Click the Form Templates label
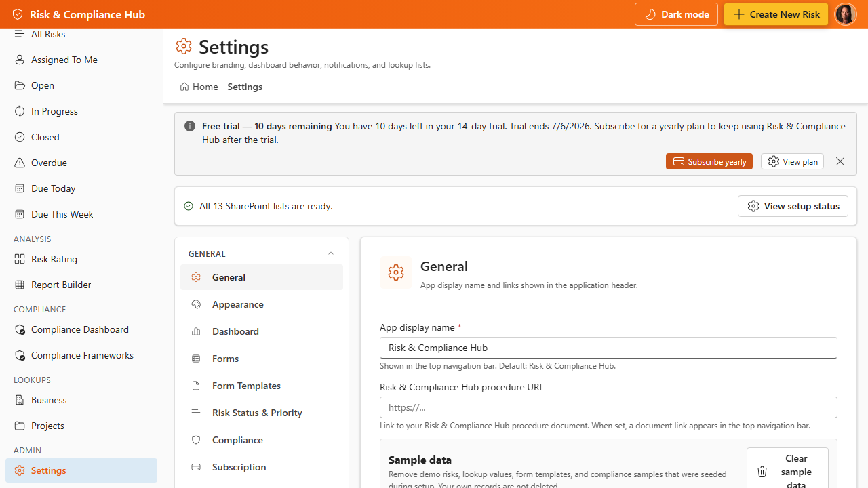Viewport: 868px width, 488px height. pyautogui.click(x=246, y=386)
